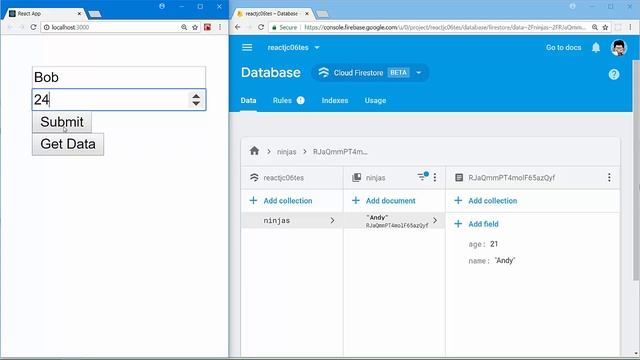The height and width of the screenshot is (360, 640).
Task: Reload the localhost:3000 page
Action: point(33,27)
